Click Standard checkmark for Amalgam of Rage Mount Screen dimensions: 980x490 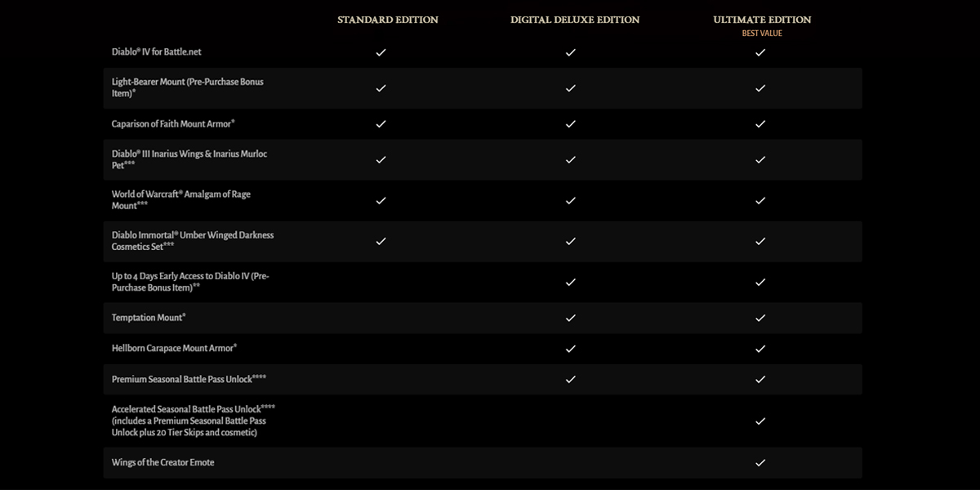coord(381,200)
